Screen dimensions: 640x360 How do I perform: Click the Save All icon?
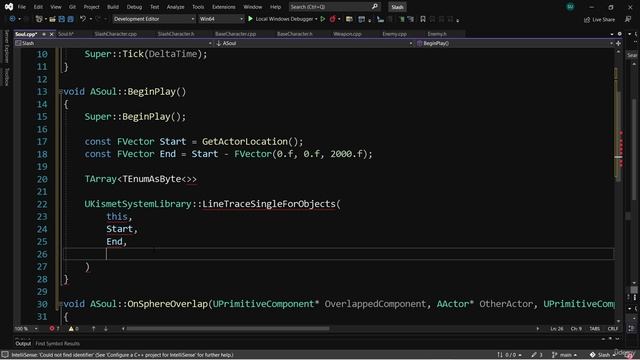tap(71, 19)
